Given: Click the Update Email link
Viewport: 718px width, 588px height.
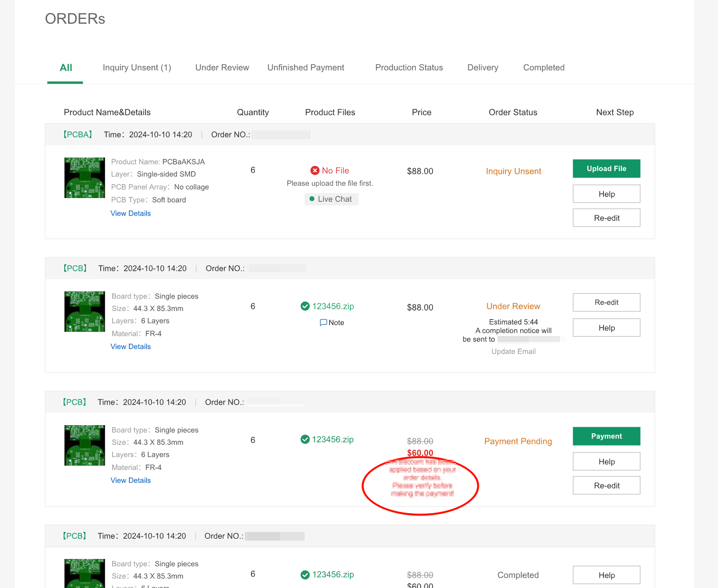Looking at the screenshot, I should [x=513, y=351].
